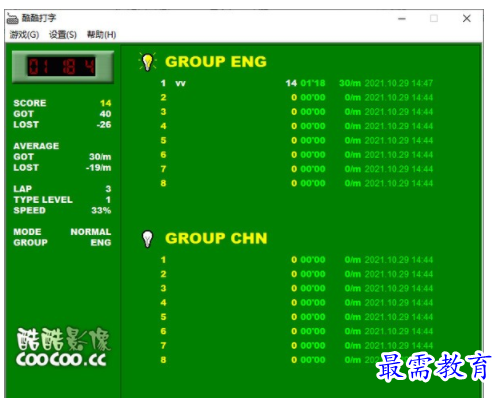The width and height of the screenshot is (500, 398).
Task: Click the date 2021.10.29 14:47
Action: pos(399,83)
